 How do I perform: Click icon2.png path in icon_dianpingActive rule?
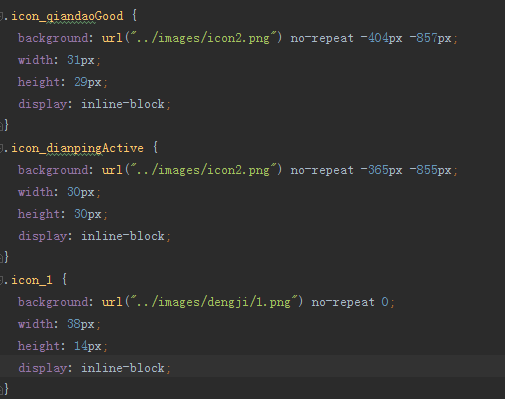coord(204,170)
